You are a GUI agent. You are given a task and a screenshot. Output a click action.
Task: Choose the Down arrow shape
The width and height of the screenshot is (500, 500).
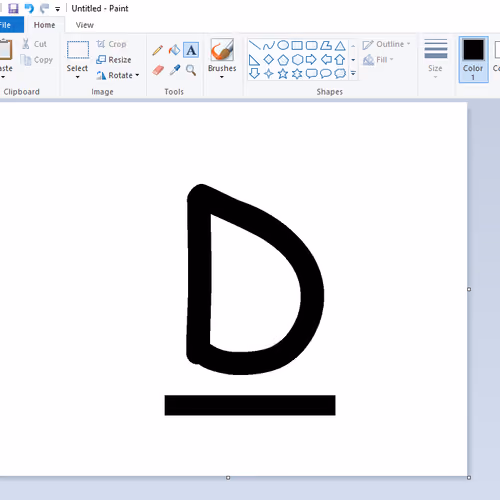[x=254, y=73]
